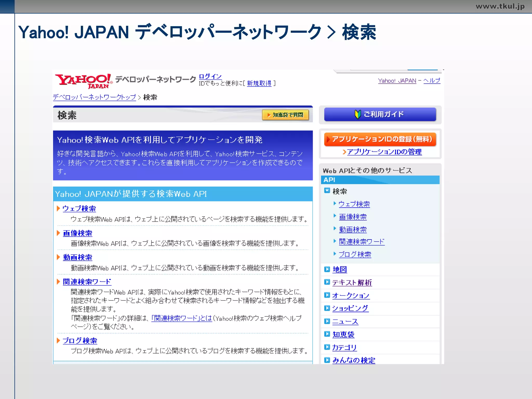Open the 地図 API category link
This screenshot has height=399, width=532.
pos(340,270)
